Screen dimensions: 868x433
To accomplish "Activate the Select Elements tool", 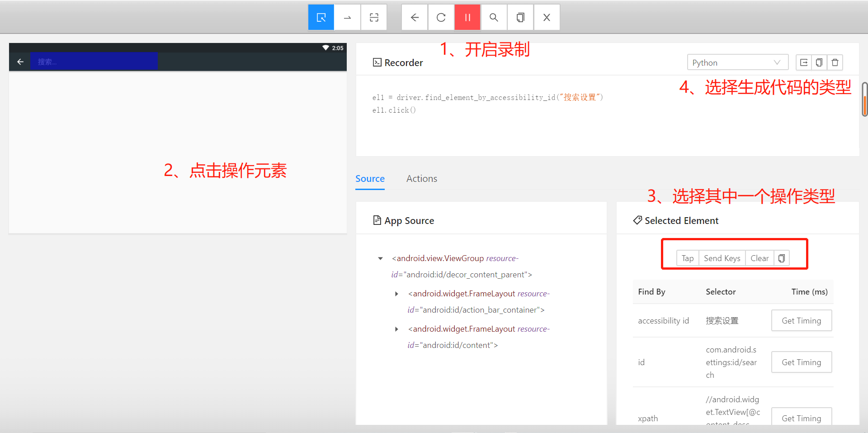I will pos(321,17).
